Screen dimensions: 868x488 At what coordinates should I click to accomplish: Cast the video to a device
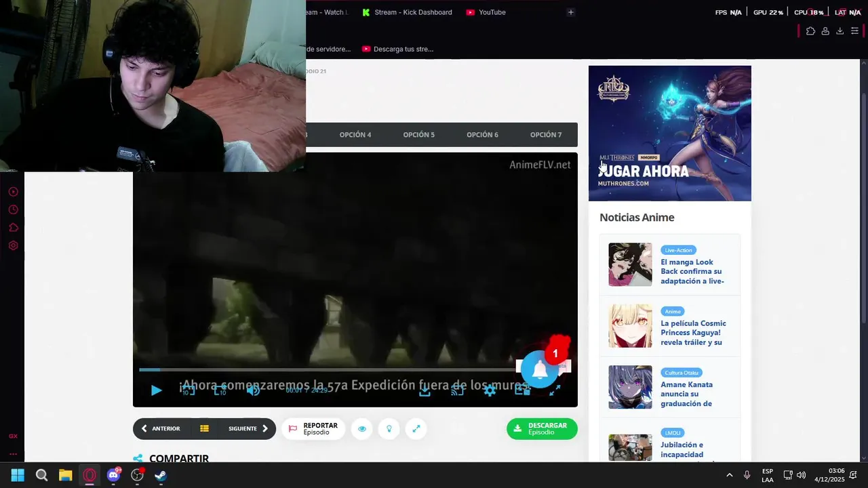click(x=458, y=390)
